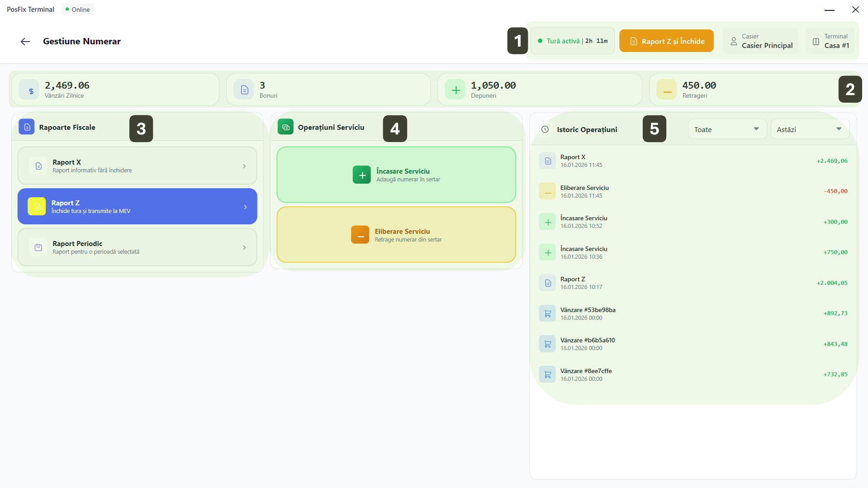Click the yellow minus icon for Retrageri
This screenshot has width=868, height=488.
pyautogui.click(x=667, y=90)
